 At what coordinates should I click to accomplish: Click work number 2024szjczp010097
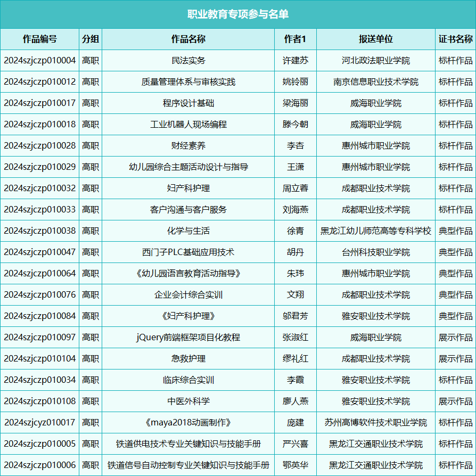tap(40, 337)
